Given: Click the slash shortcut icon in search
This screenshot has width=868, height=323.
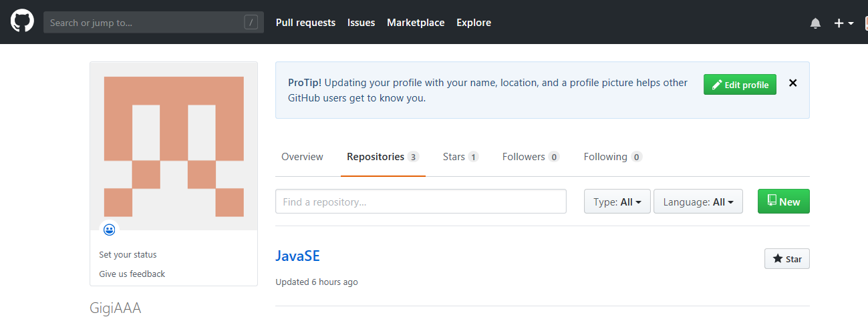Looking at the screenshot, I should (251, 23).
